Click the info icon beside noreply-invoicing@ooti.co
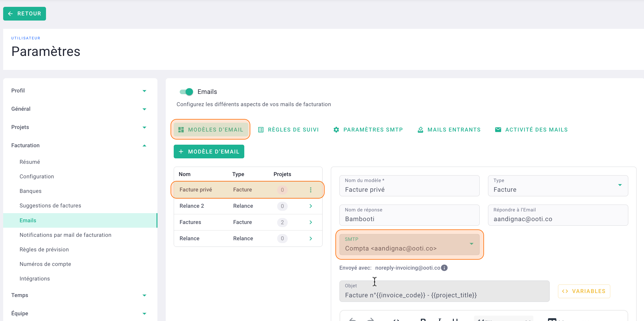 [444, 268]
